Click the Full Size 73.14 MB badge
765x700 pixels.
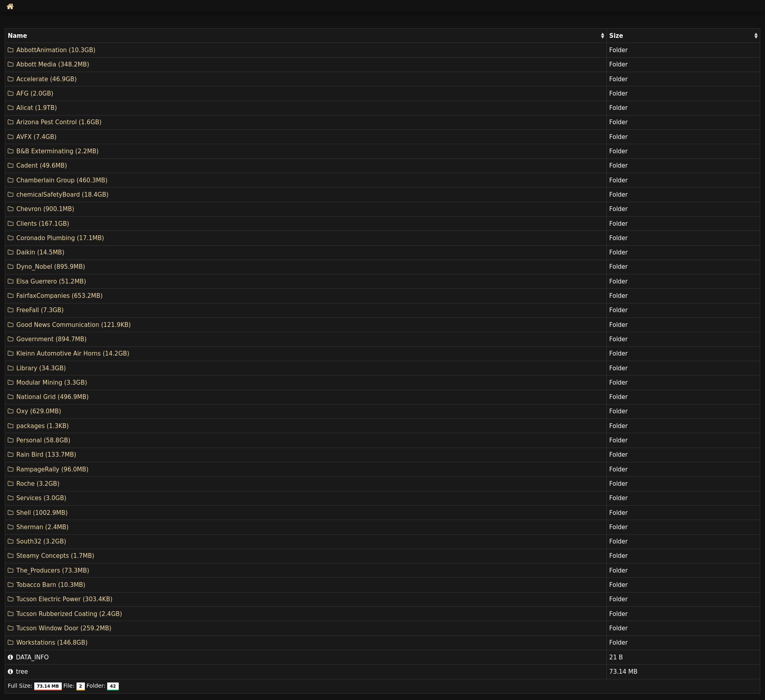coord(47,686)
